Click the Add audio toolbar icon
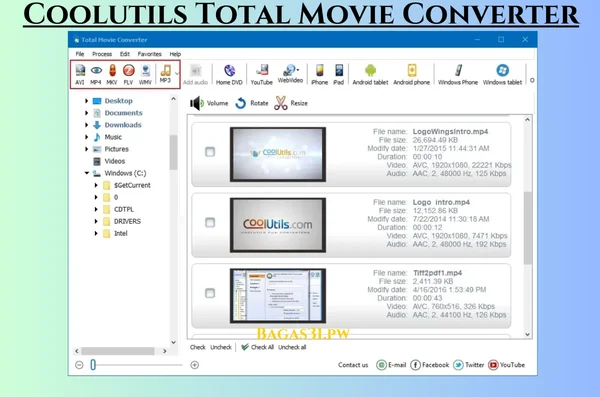Screen dimensions: 600x397 point(196,74)
